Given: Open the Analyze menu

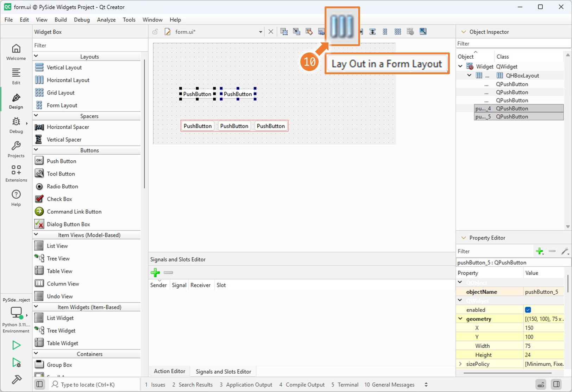Looking at the screenshot, I should click(106, 20).
